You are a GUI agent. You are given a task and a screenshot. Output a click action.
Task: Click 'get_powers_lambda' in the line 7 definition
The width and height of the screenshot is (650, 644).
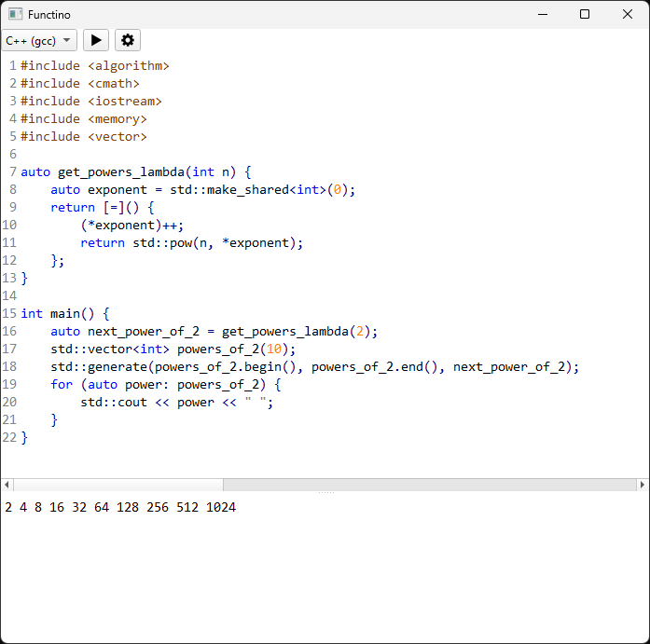pos(121,172)
